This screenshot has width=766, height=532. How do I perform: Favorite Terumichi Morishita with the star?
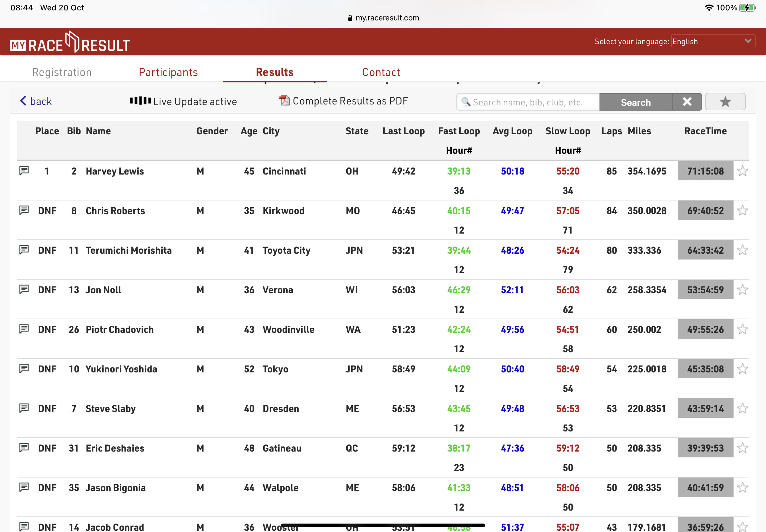click(x=742, y=250)
